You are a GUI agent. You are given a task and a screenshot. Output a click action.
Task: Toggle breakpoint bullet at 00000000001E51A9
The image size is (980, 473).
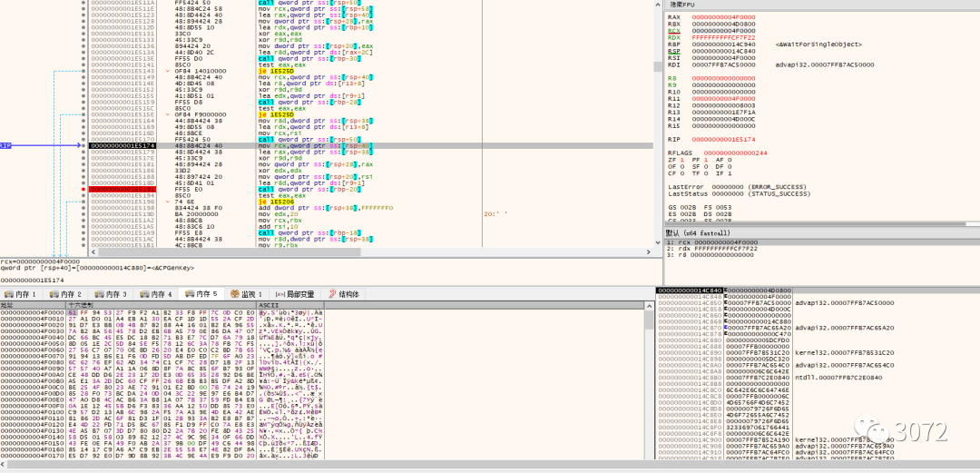click(x=83, y=232)
